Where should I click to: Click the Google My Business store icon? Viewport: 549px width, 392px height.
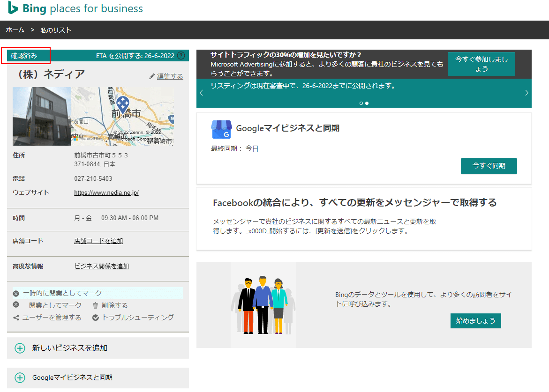coord(221,129)
